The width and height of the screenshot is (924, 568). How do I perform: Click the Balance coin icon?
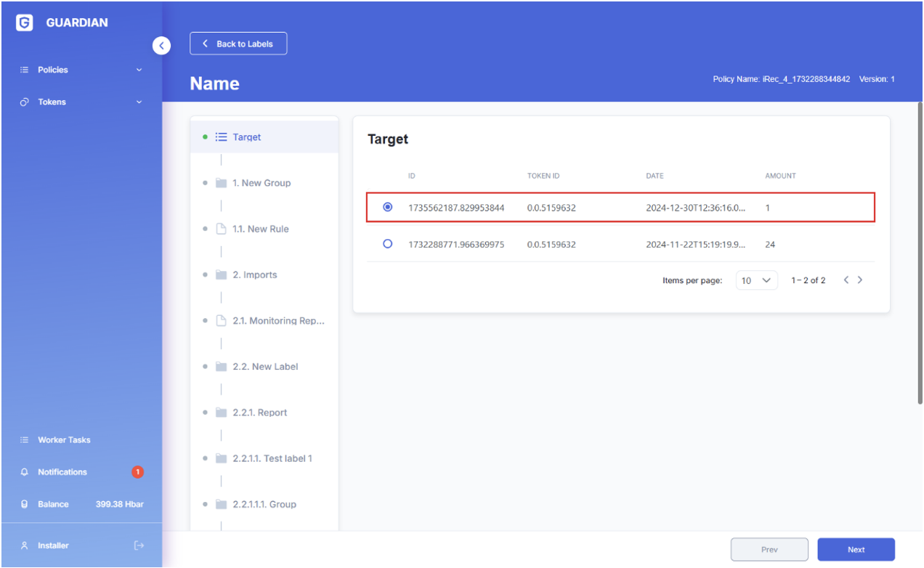click(25, 504)
